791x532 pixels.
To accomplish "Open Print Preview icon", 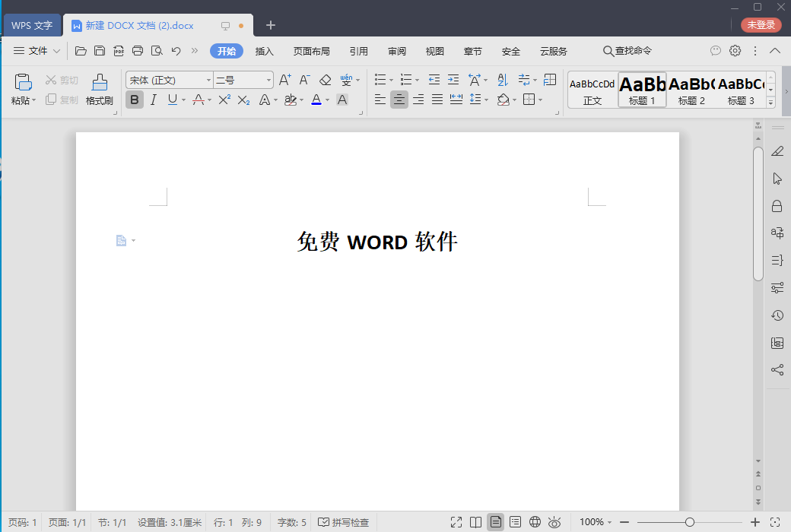I will [157, 51].
